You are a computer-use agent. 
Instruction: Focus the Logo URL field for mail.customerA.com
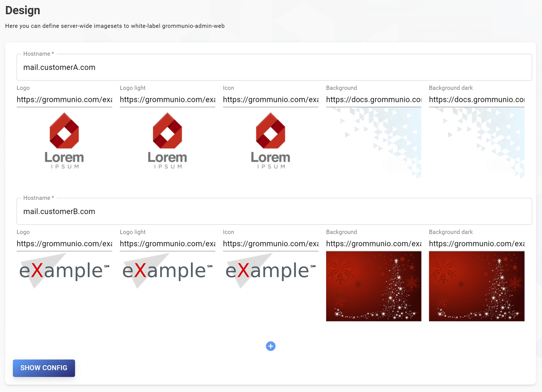(64, 100)
